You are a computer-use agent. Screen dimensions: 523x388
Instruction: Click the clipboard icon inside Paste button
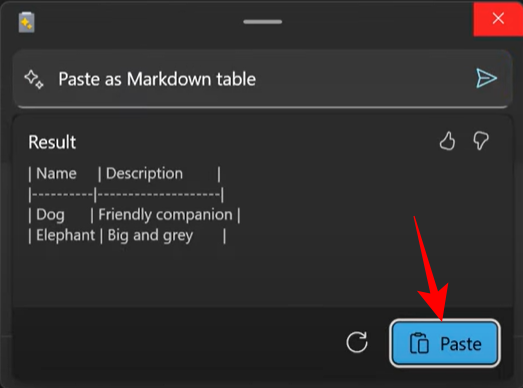(419, 343)
